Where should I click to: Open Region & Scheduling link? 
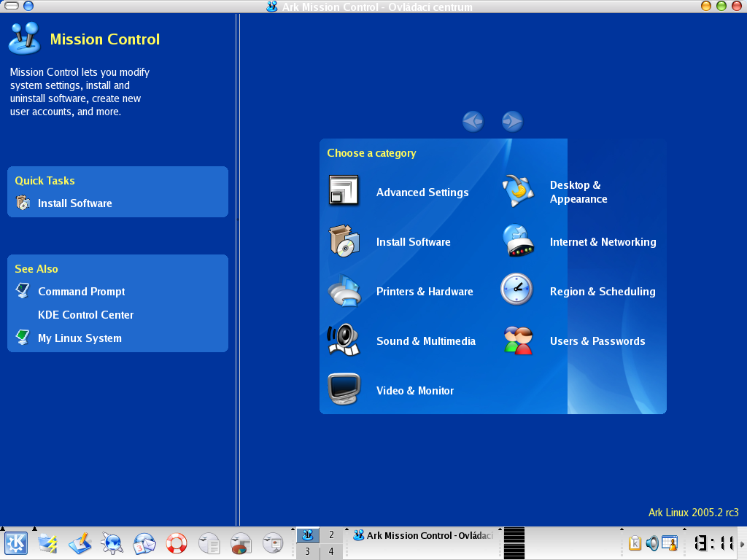pos(603,292)
